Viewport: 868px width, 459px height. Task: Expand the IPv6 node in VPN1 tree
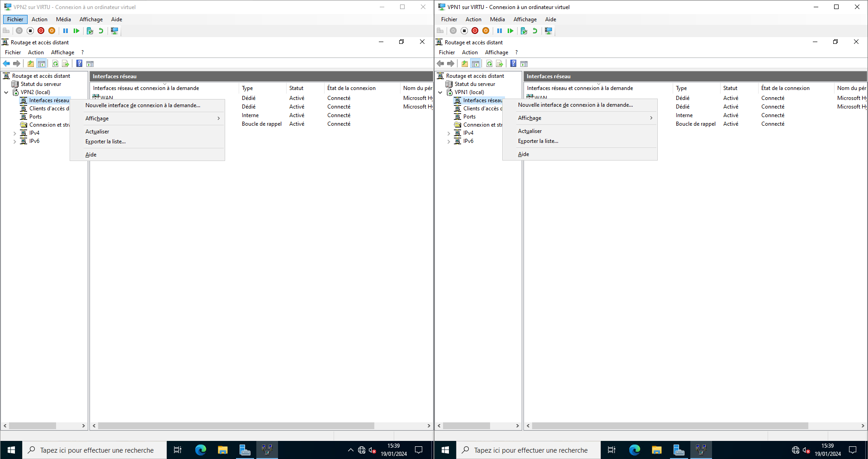tap(448, 142)
